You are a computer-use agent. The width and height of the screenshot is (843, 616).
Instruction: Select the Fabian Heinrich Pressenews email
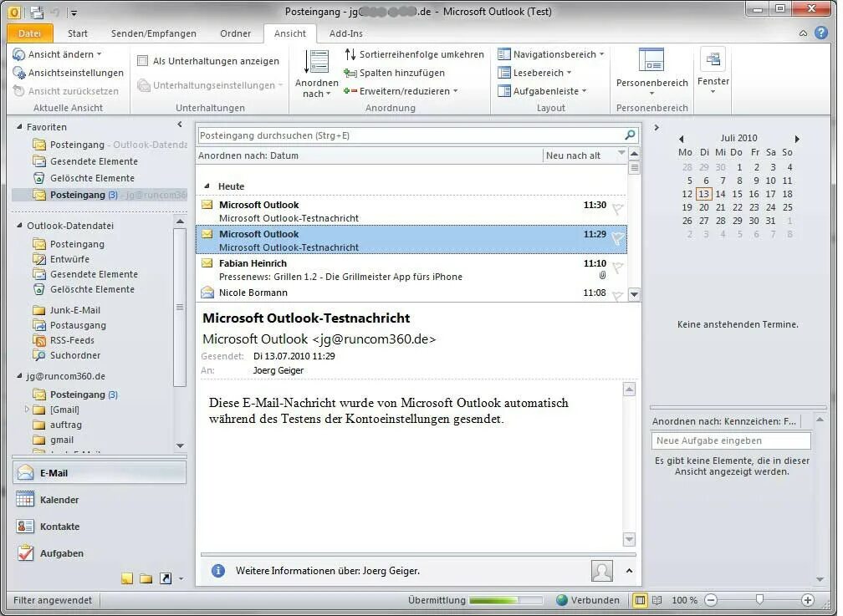411,270
